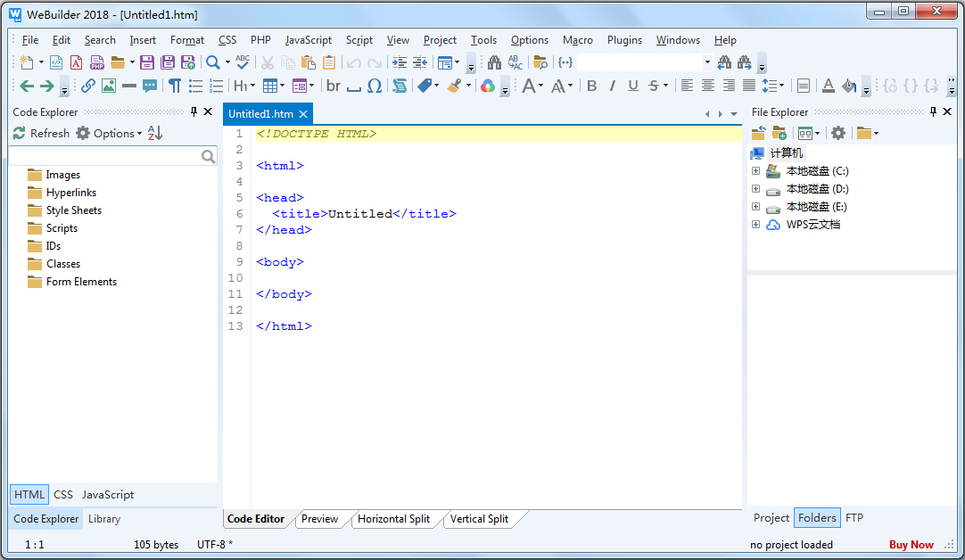Apply bold formatting with the B icon

(x=591, y=86)
